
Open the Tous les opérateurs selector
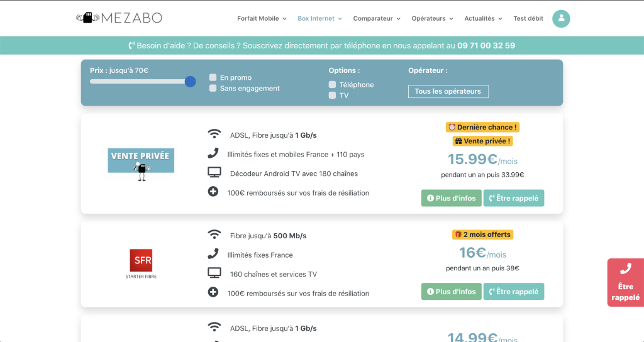point(448,92)
